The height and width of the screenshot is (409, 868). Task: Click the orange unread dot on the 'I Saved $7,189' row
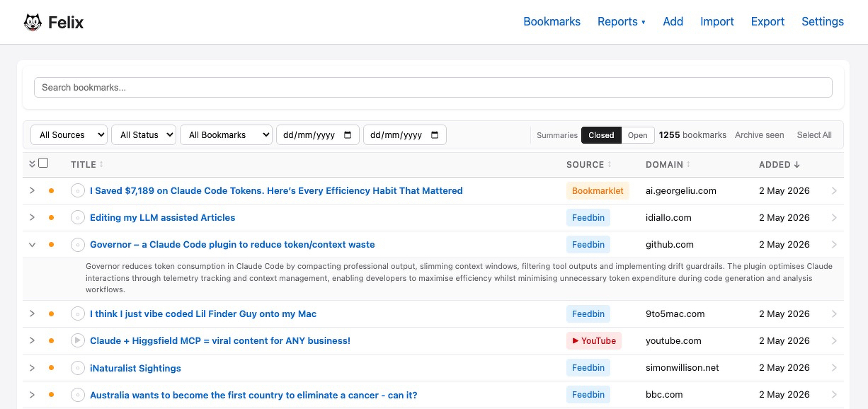coord(51,190)
